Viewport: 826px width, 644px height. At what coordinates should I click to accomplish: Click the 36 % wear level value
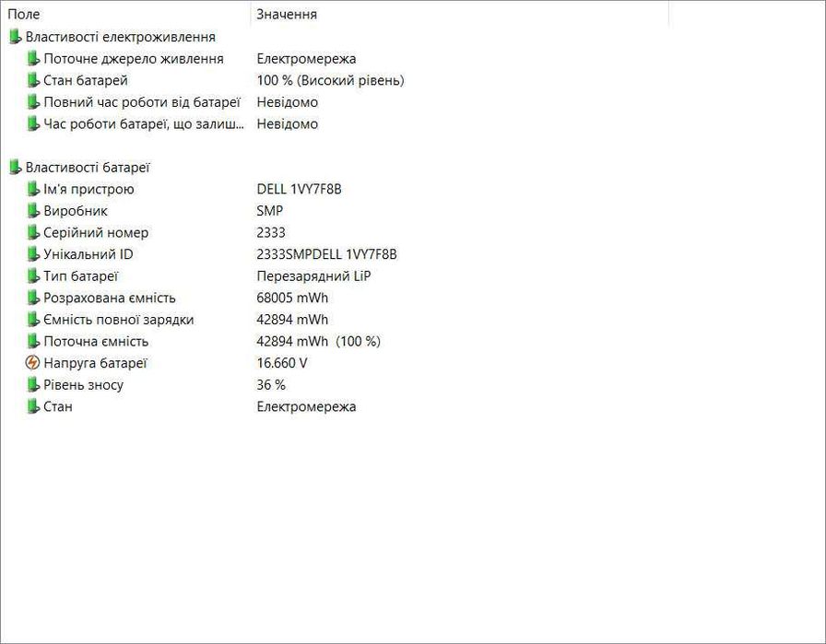pyautogui.click(x=271, y=385)
